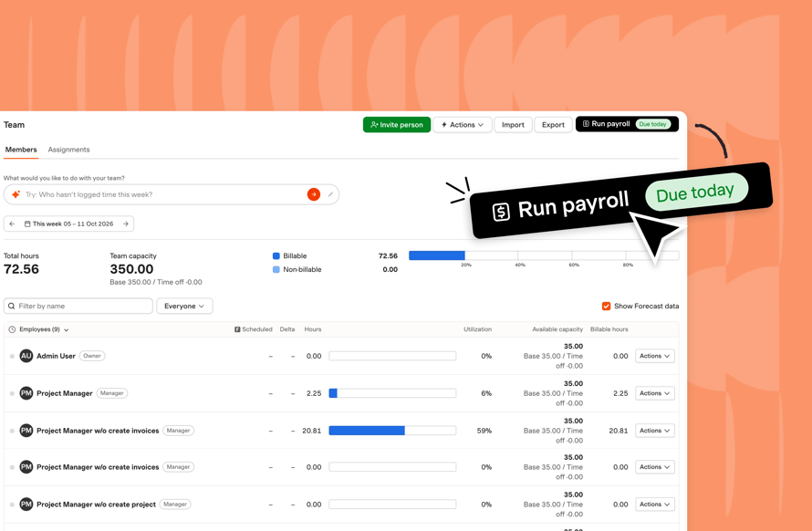This screenshot has width=812, height=531.
Task: Click the blue Billable legend swatch
Action: coord(276,255)
